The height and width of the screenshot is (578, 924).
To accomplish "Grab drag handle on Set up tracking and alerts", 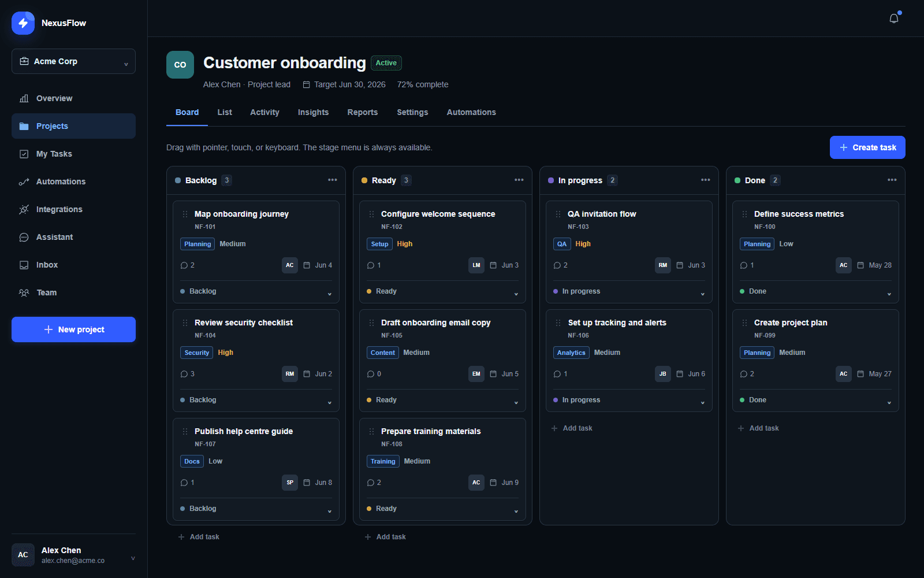I will (558, 323).
